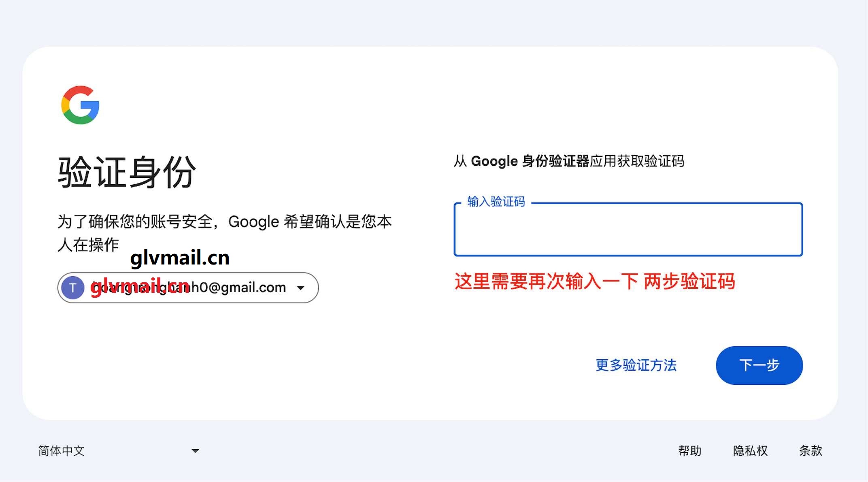This screenshot has width=868, height=482.
Task: Click the 条款 terms link
Action: click(811, 451)
